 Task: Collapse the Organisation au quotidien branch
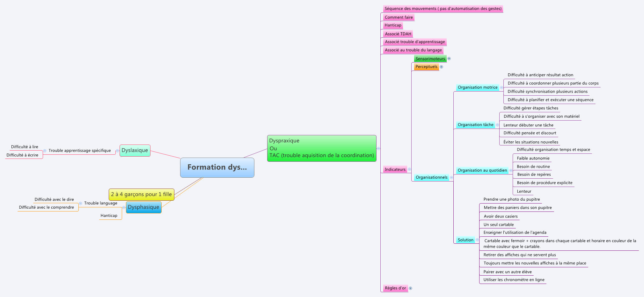510,170
